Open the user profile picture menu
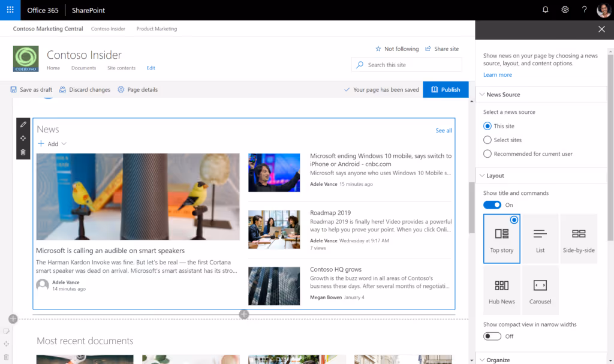Image resolution: width=614 pixels, height=364 pixels. [x=603, y=10]
